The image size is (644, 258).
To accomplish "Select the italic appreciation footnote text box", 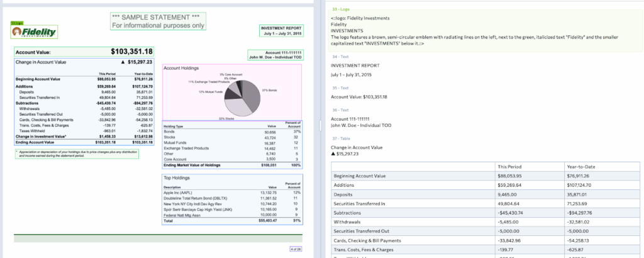I will pos(75,154).
